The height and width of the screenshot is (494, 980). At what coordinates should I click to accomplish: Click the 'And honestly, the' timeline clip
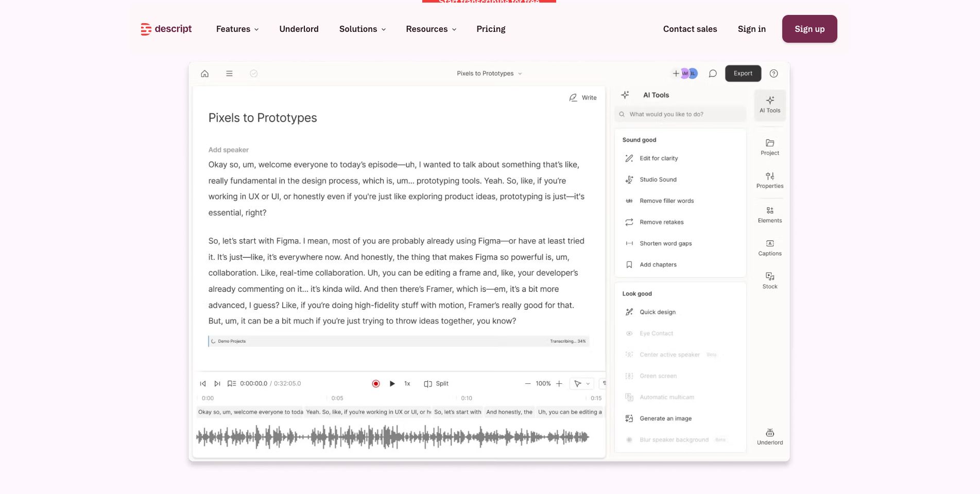coord(509,412)
